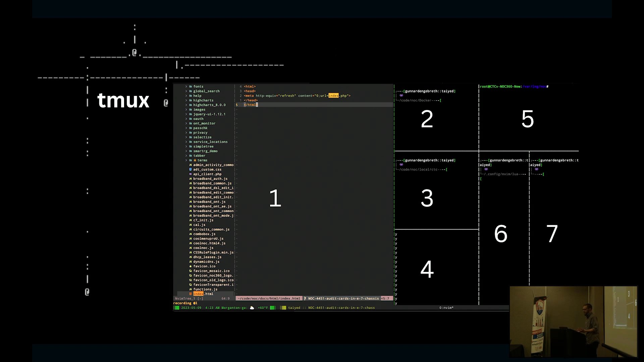Expand the fonts folder chevron
Viewport: 644px width, 362px height.
coord(186,86)
